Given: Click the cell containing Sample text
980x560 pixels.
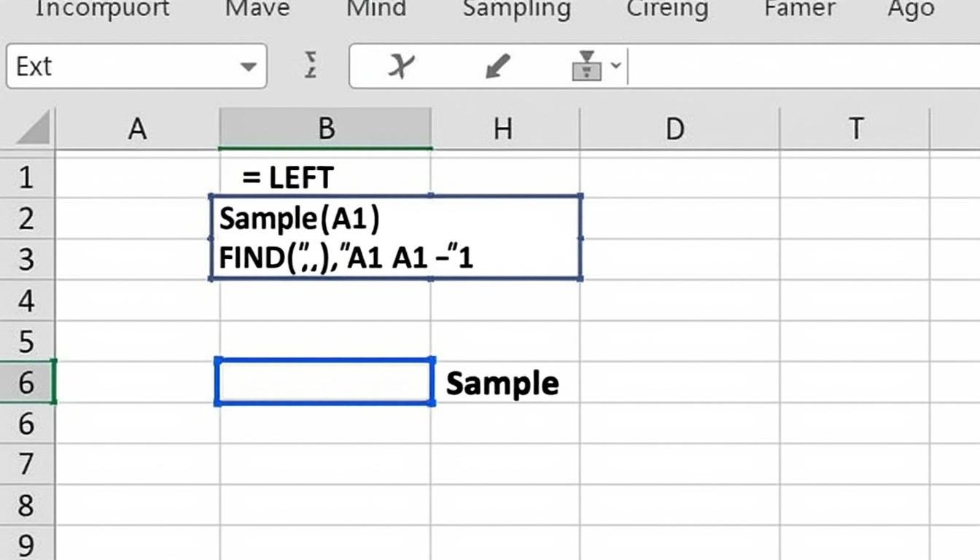Looking at the screenshot, I should (x=502, y=382).
